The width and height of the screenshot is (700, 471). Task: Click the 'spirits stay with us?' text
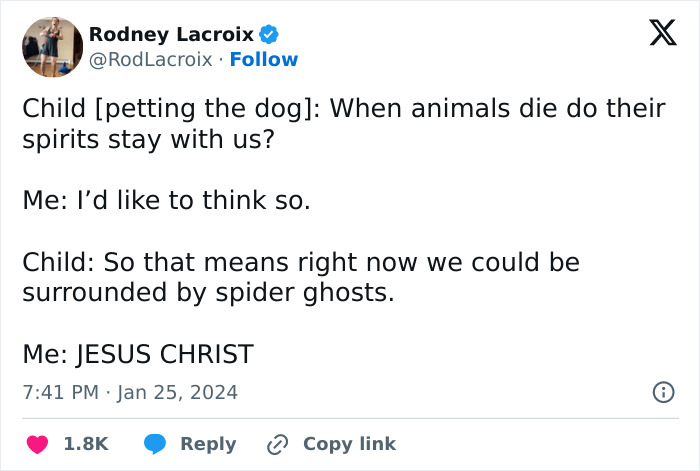click(148, 140)
